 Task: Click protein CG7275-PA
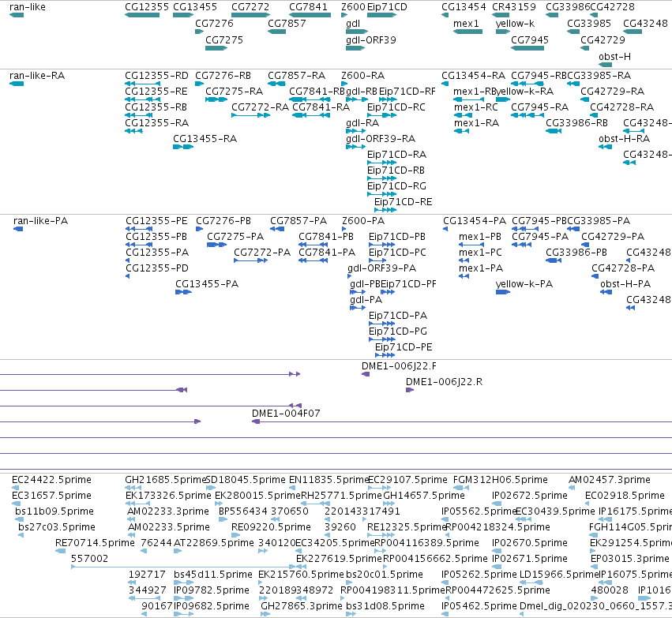point(216,245)
